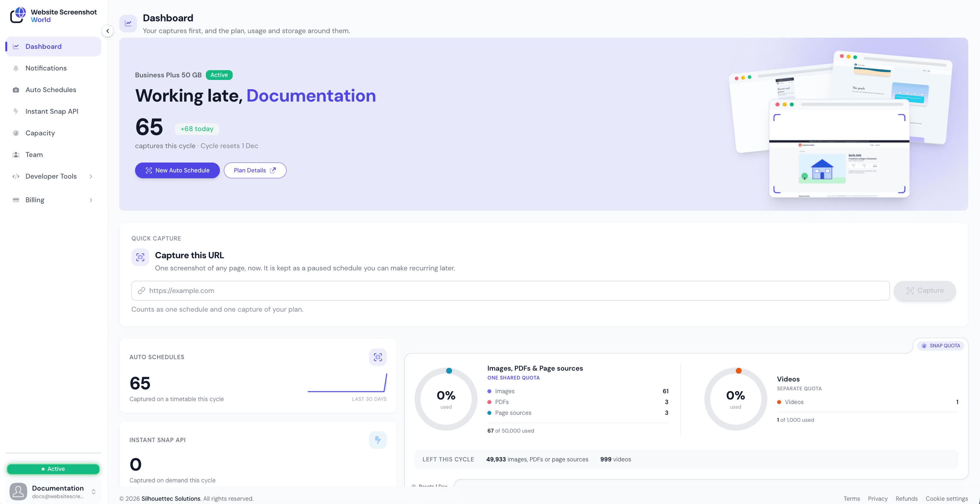Click the '+68 today' badge

click(197, 129)
